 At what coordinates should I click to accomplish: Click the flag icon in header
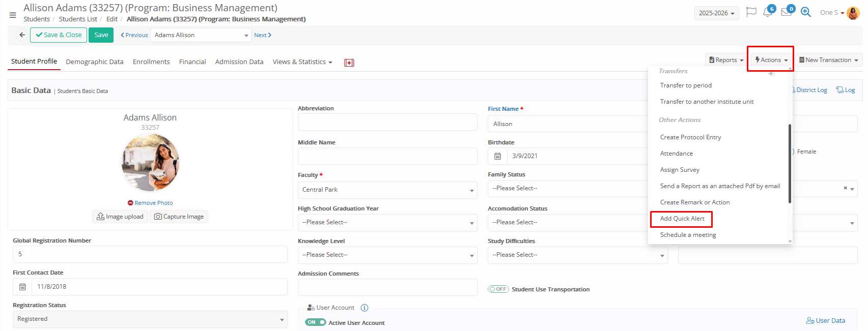click(x=751, y=12)
